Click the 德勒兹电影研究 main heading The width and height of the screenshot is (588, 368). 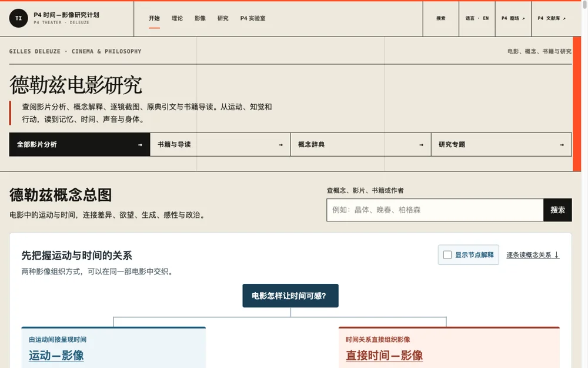(x=76, y=85)
